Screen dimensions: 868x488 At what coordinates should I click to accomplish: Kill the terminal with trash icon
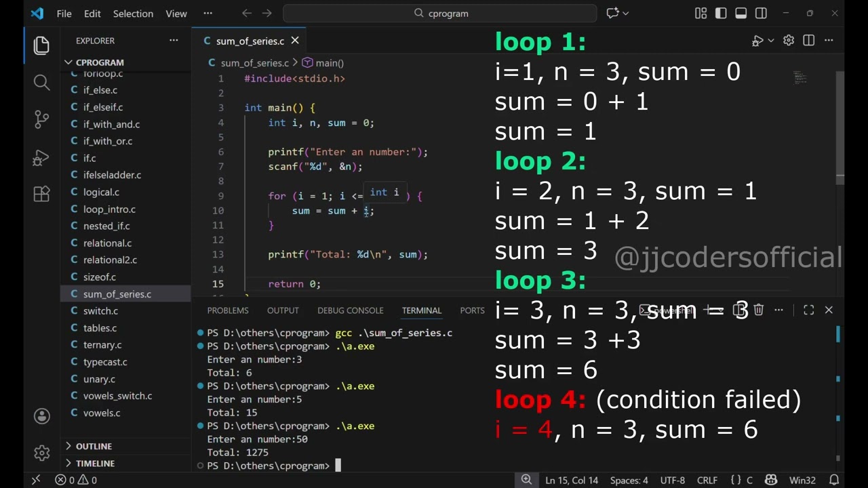[x=759, y=310]
